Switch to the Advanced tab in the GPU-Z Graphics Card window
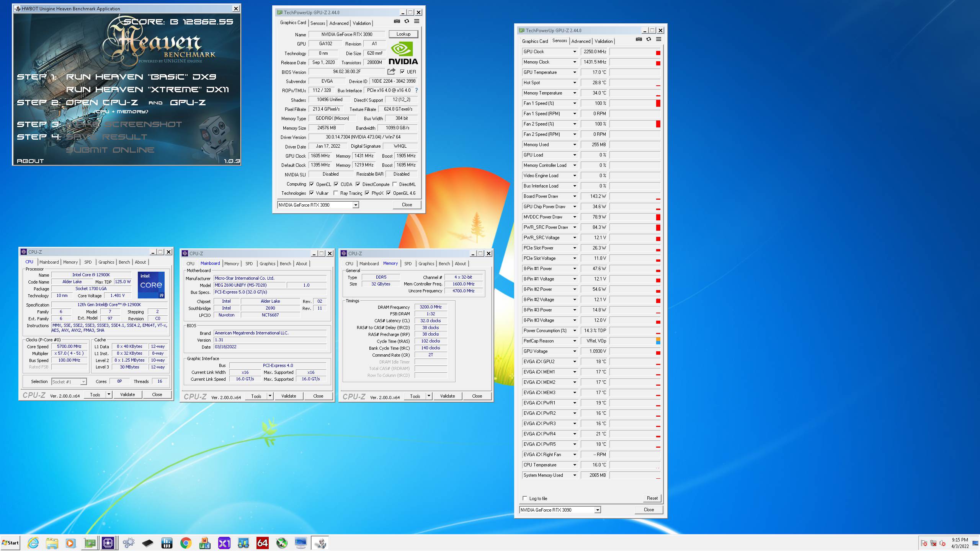980x551 pixels. (x=339, y=23)
